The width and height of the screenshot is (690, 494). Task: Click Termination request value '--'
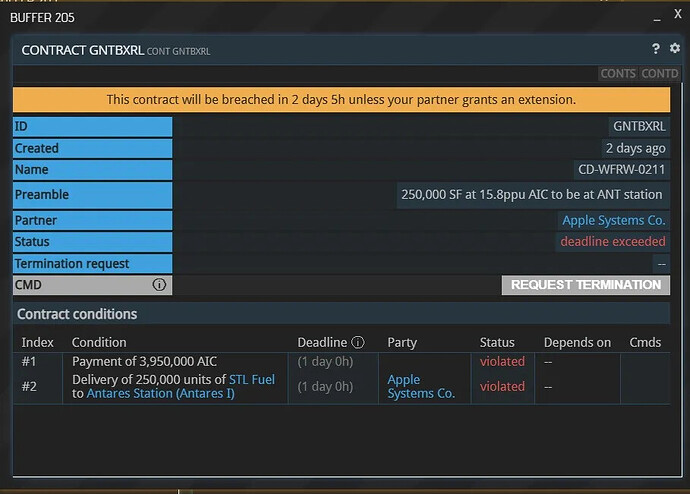pos(661,264)
